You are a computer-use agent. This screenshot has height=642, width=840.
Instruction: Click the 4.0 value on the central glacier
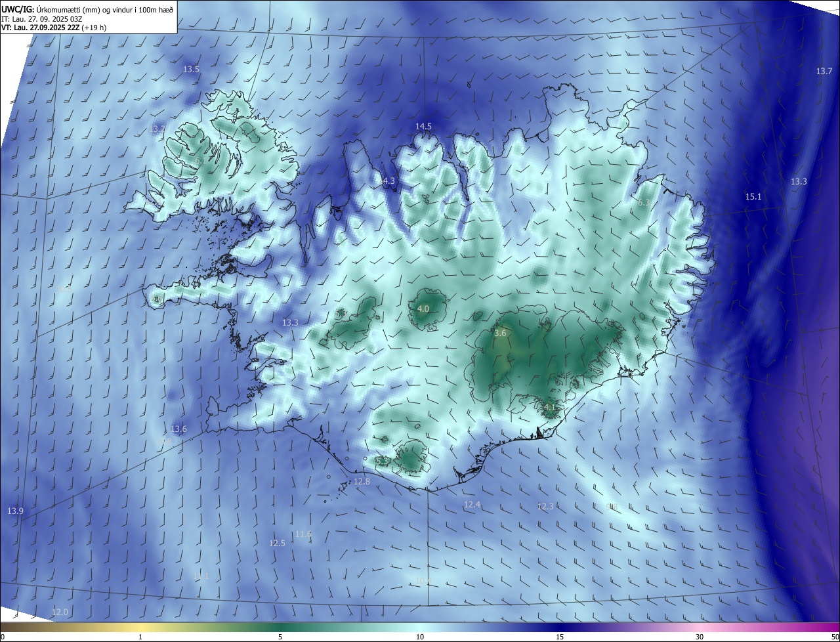[x=423, y=309]
